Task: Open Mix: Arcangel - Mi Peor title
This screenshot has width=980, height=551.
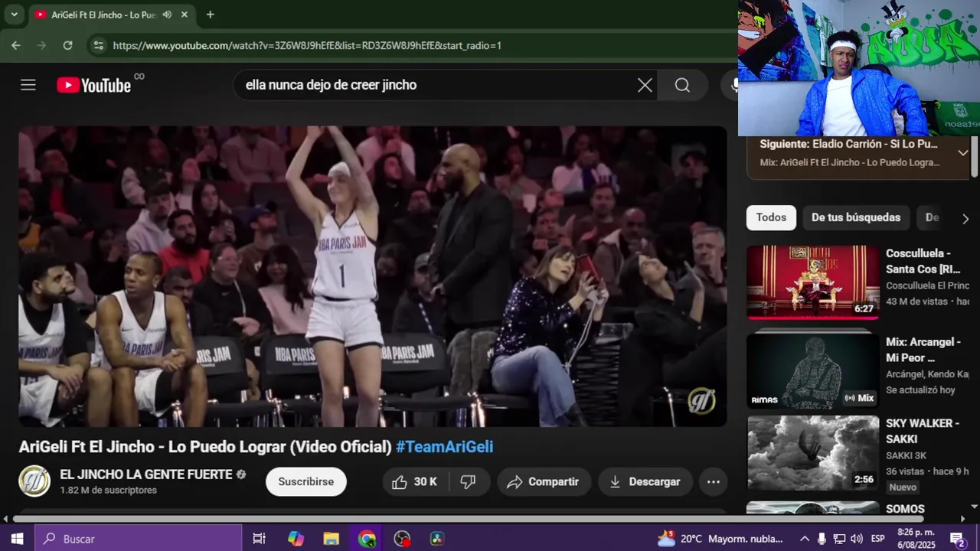Action: tap(923, 350)
